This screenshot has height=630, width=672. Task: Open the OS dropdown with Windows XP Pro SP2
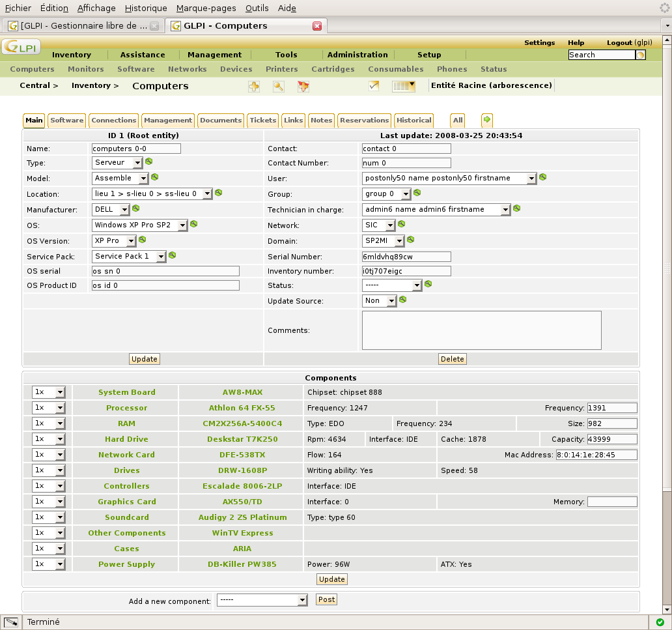coord(140,225)
